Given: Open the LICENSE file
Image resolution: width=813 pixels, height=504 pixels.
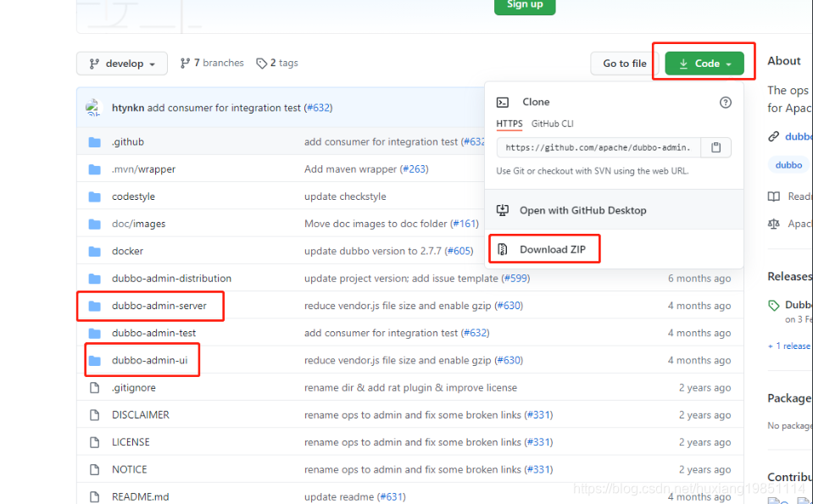Looking at the screenshot, I should 131,442.
